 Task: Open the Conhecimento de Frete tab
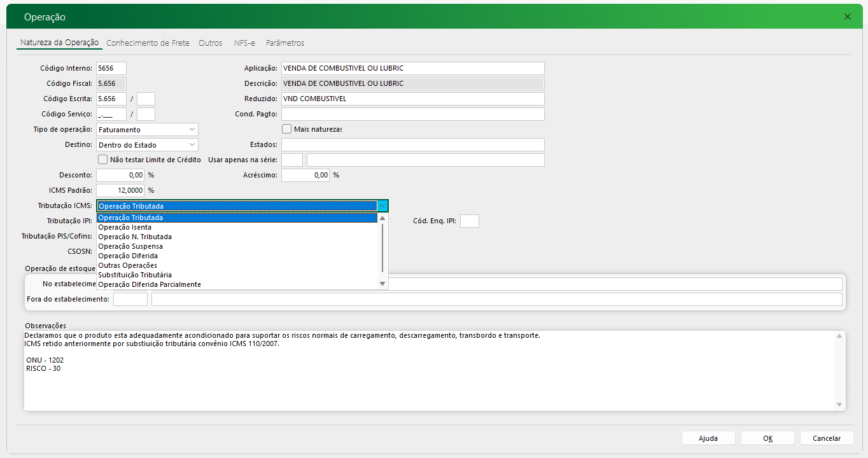tap(148, 43)
